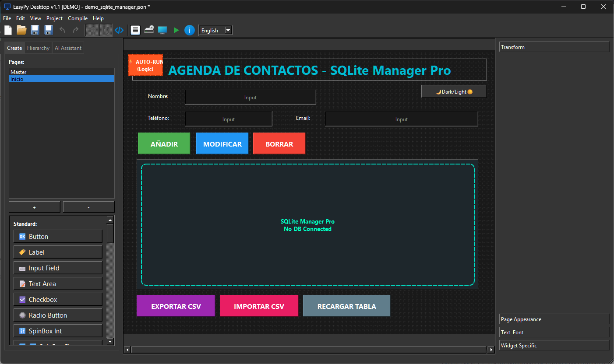The image size is (614, 364).
Task: Add a Button widget from the Standard list
Action: pos(58,236)
